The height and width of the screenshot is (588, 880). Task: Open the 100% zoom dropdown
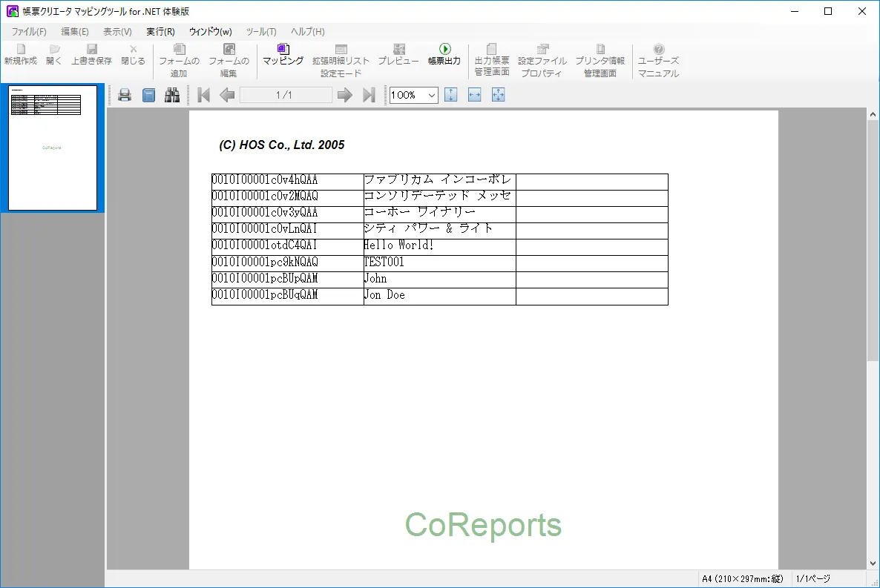click(431, 95)
